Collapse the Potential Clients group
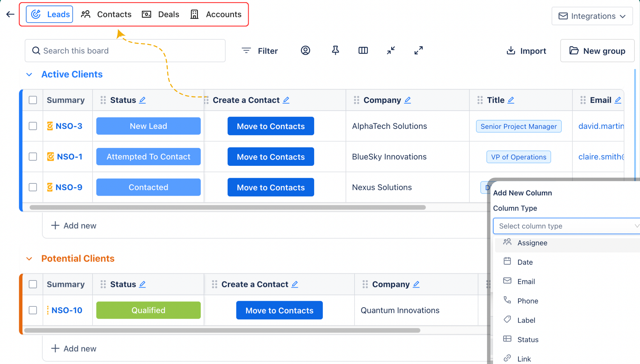 coord(29,258)
